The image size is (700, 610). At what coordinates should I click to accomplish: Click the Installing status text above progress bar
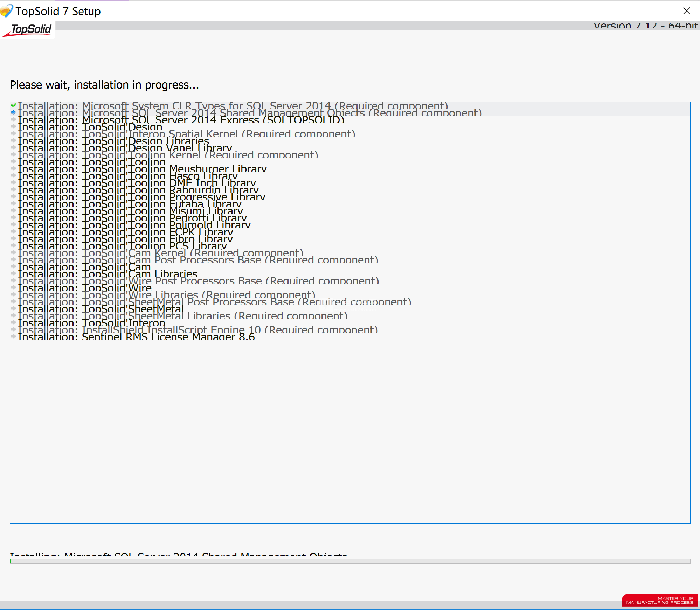179,555
